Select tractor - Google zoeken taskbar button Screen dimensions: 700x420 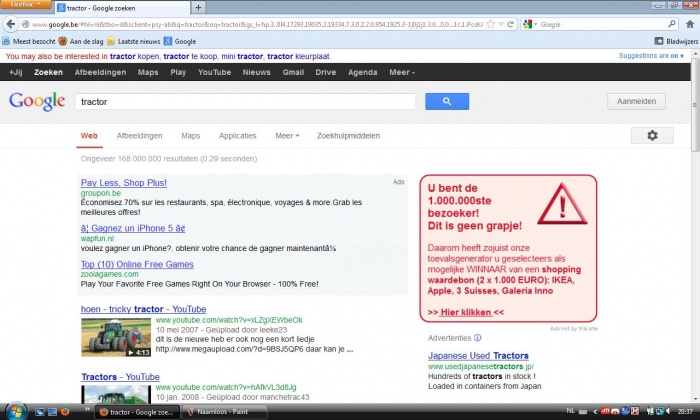[x=138, y=412]
